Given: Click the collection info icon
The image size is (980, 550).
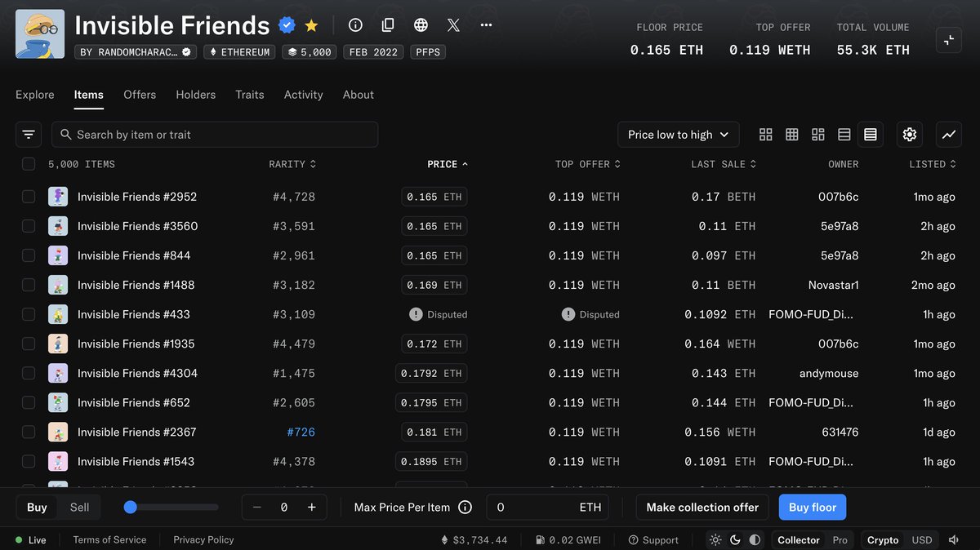Looking at the screenshot, I should click(355, 25).
